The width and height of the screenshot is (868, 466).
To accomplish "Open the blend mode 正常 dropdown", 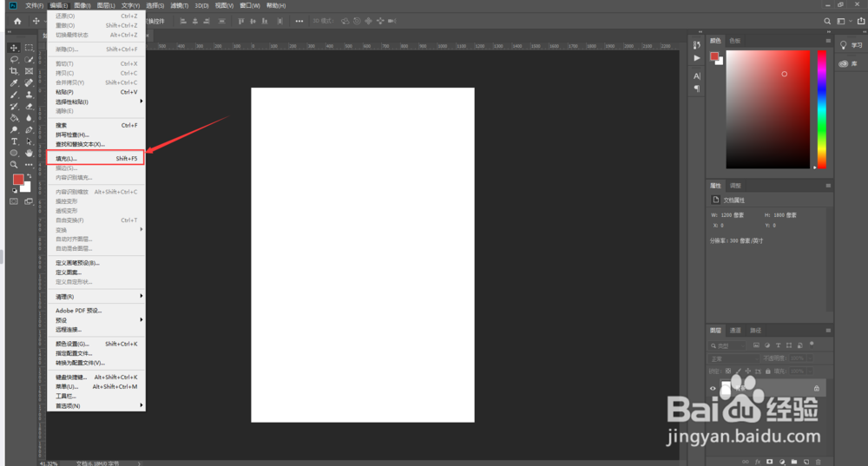I will [734, 358].
